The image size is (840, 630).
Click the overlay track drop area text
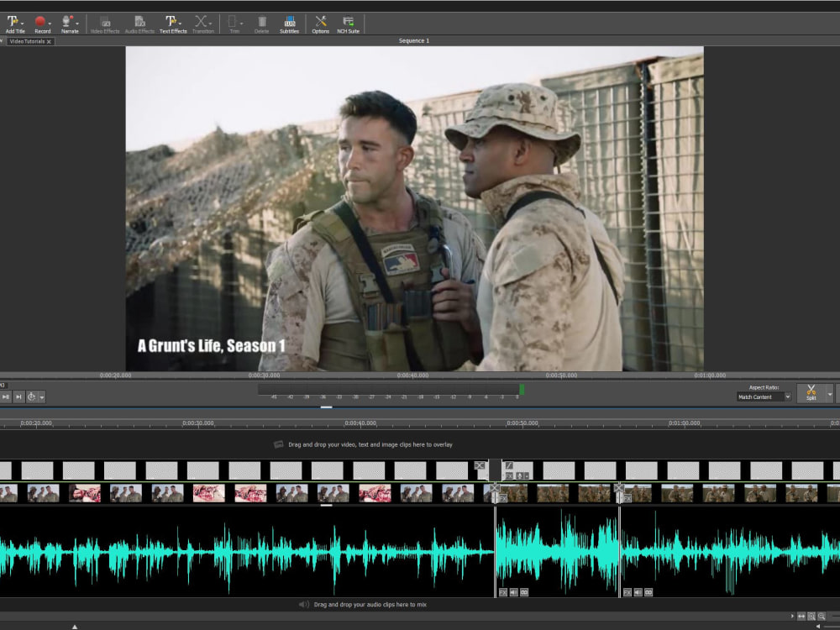point(370,444)
